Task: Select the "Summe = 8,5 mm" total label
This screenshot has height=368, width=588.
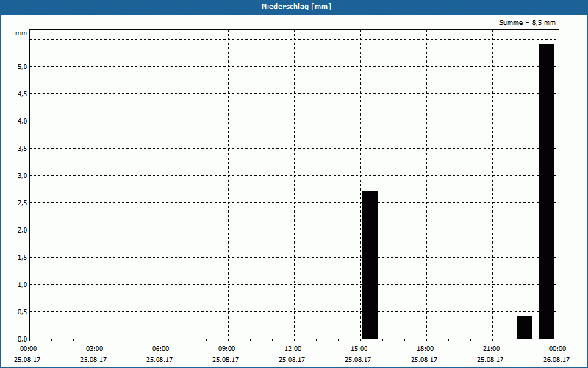Action: pyautogui.click(x=527, y=23)
